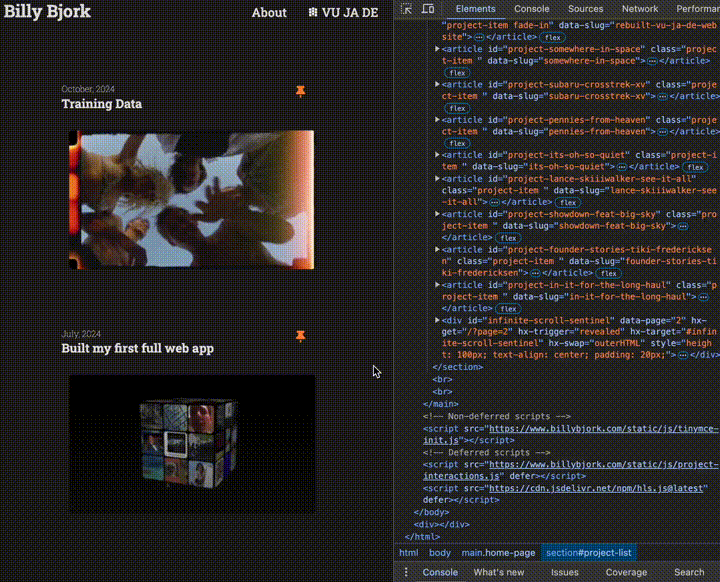Toggle the device toolbar icon

coord(428,9)
